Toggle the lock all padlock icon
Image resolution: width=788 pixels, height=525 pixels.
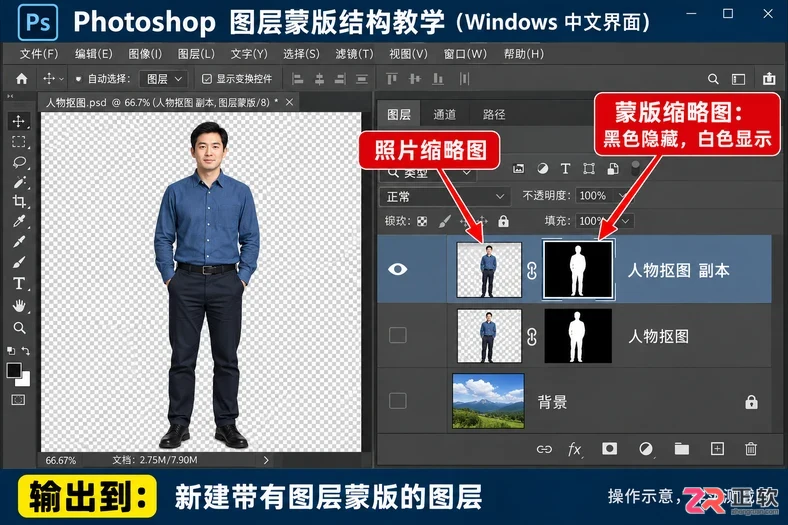(503, 221)
